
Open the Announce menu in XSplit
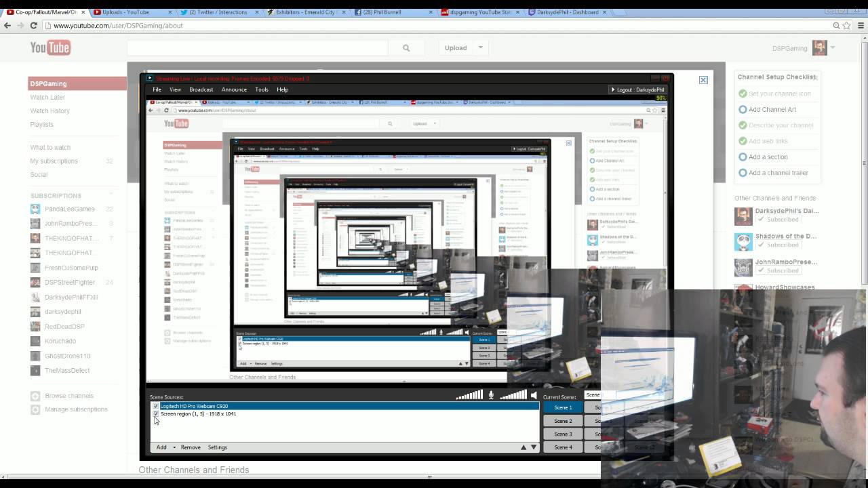234,89
